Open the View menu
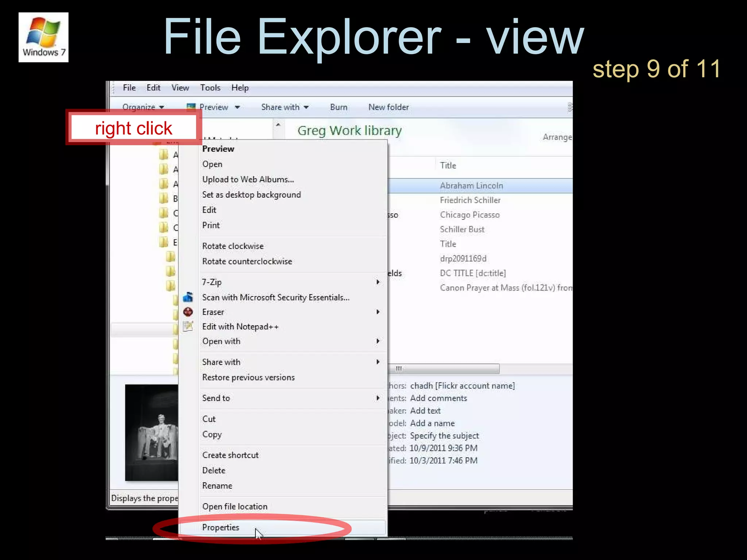 (x=180, y=88)
